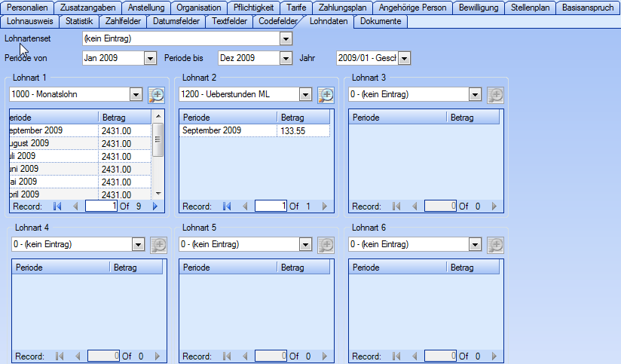The image size is (621, 364).
Task: Click first record arrow in Lohnart 3
Action: click(x=396, y=206)
